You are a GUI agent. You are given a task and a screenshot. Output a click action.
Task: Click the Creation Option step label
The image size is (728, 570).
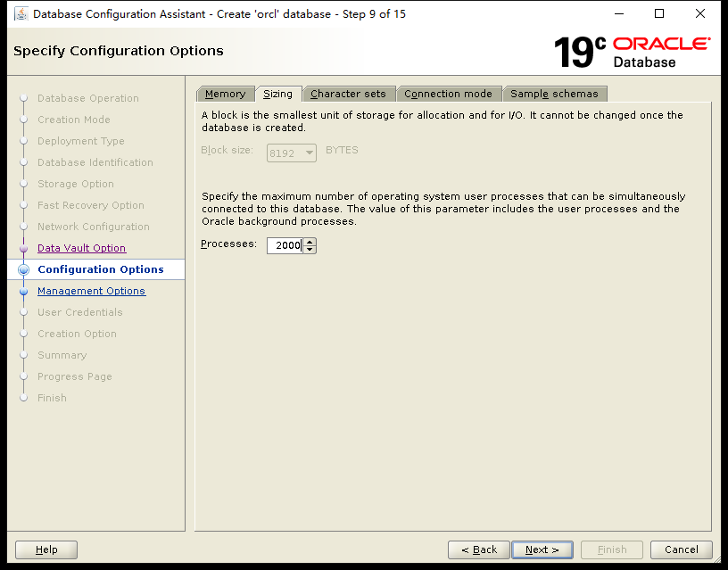click(x=77, y=334)
